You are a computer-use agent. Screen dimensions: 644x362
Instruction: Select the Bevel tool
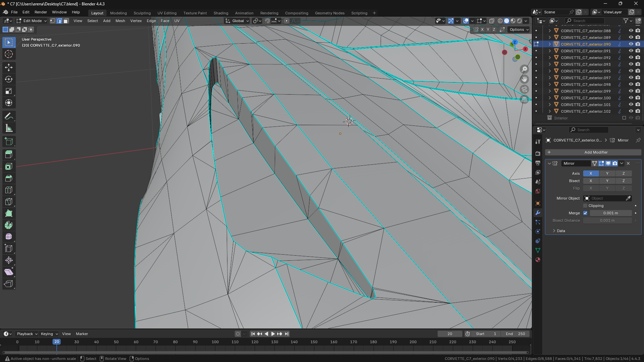click(9, 178)
